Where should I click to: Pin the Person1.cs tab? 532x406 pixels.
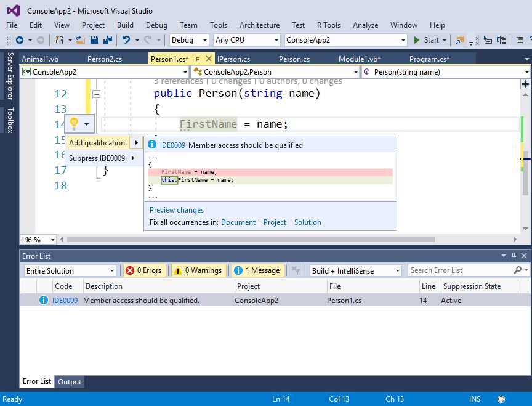(x=197, y=59)
